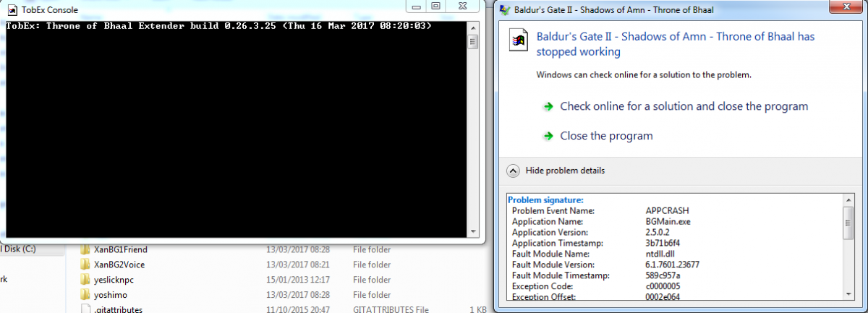This screenshot has width=868, height=313.
Task: Click fault module timestamp 589c957a
Action: [664, 276]
